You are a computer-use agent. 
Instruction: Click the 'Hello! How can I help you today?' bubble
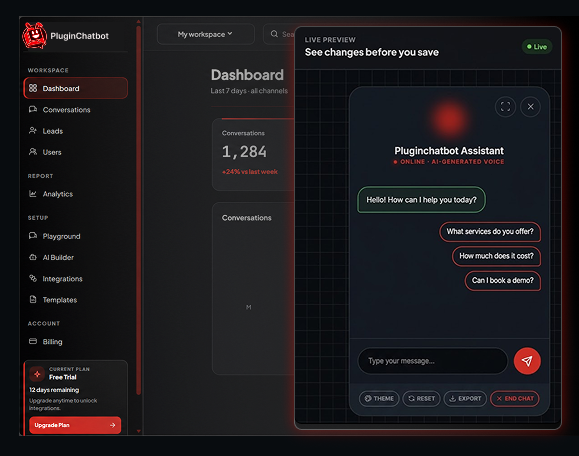tap(421, 200)
